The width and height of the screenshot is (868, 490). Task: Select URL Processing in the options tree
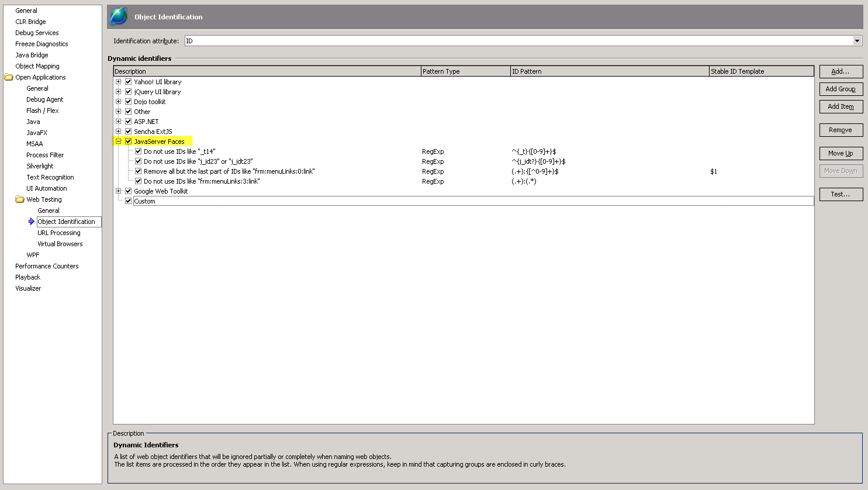tap(59, 233)
